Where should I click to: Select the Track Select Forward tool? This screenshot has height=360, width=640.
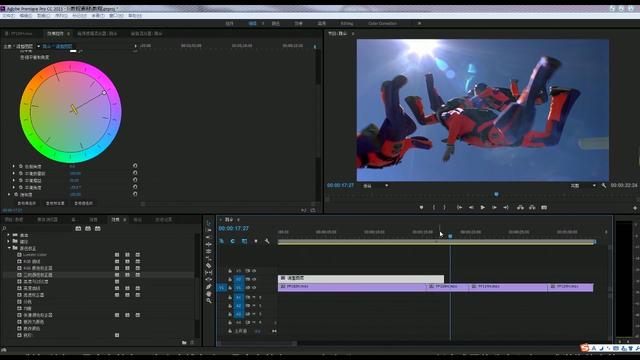pyautogui.click(x=209, y=230)
